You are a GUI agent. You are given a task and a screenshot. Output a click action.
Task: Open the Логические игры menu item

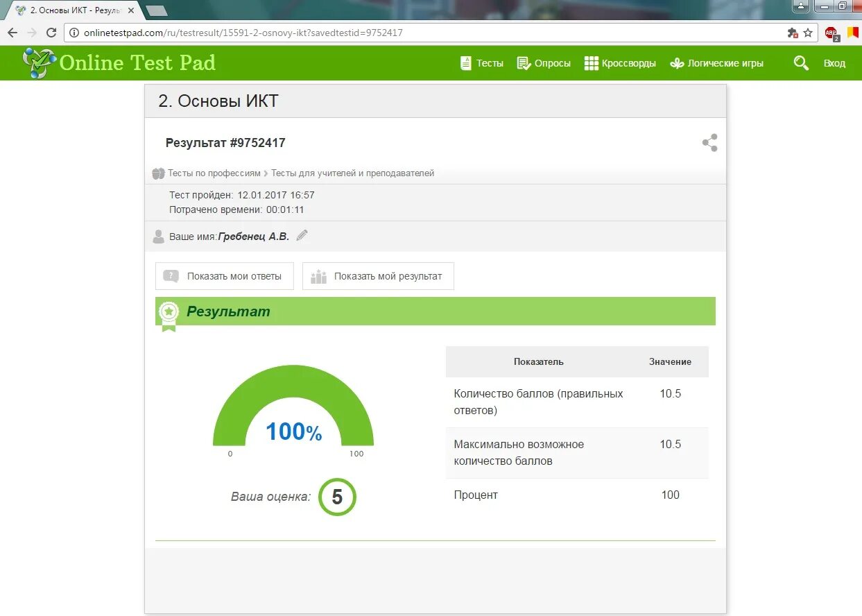716,63
